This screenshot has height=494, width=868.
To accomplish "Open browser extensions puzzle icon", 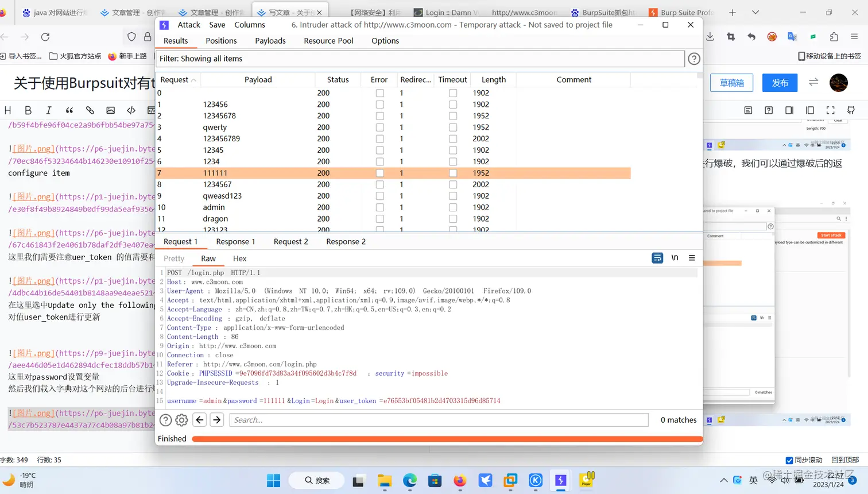I will (x=834, y=37).
